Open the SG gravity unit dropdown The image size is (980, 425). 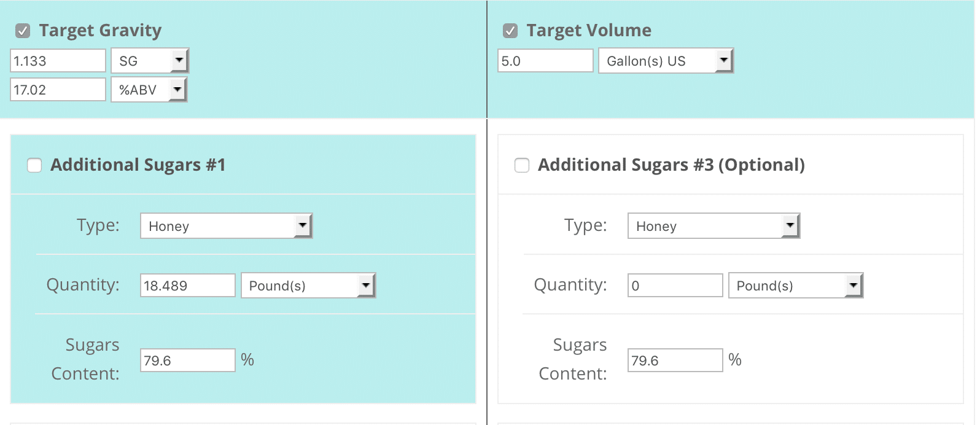[x=150, y=61]
